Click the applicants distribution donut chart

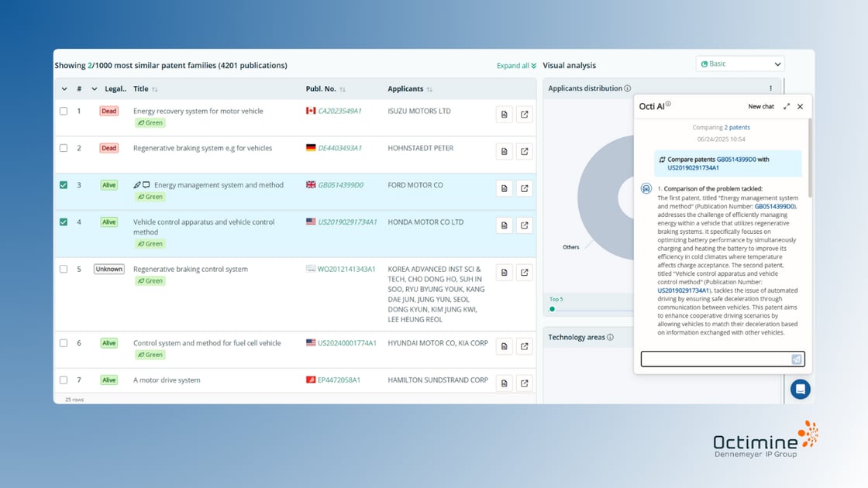pyautogui.click(x=605, y=198)
